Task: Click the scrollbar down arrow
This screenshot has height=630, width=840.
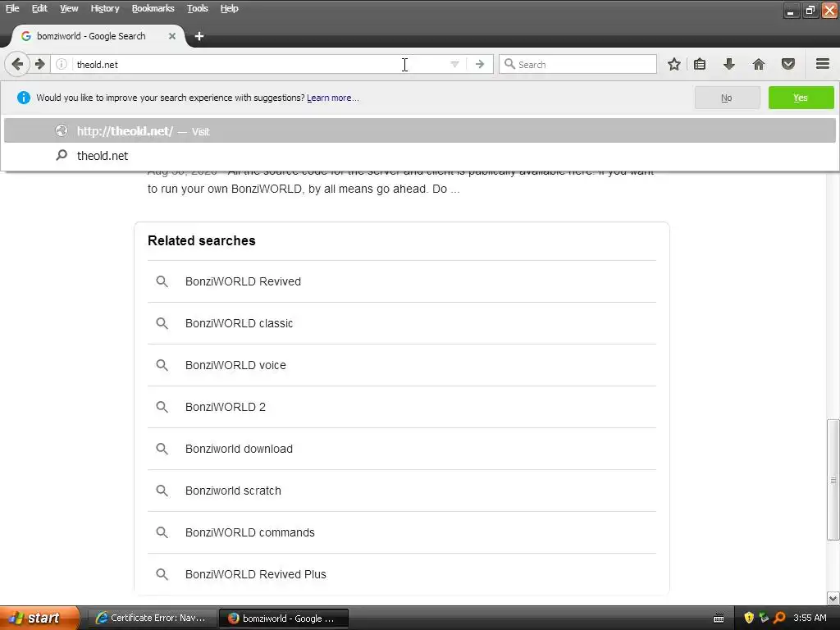Action: (x=833, y=598)
